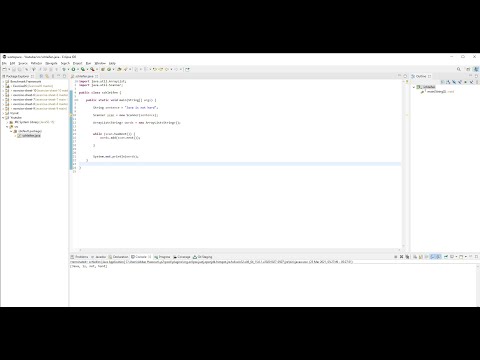This screenshot has width=480, height=360.
Task: Remove the launch from Console
Action: [401, 257]
